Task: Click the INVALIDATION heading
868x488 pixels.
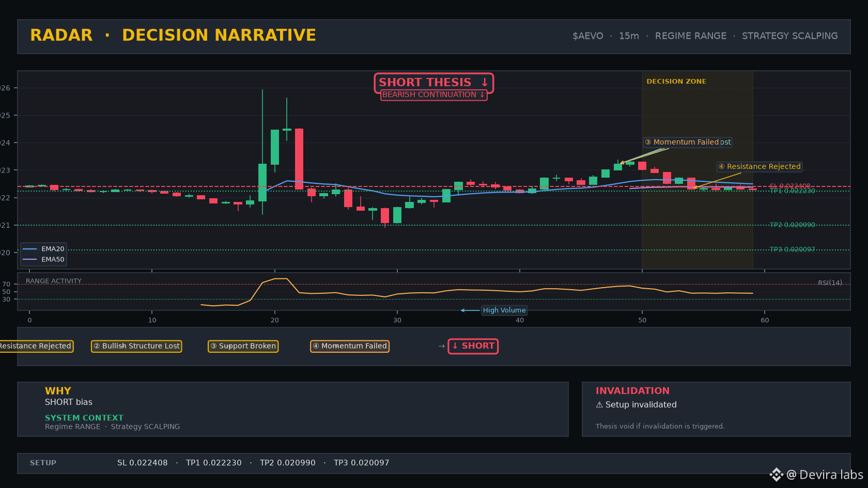Action: click(632, 391)
